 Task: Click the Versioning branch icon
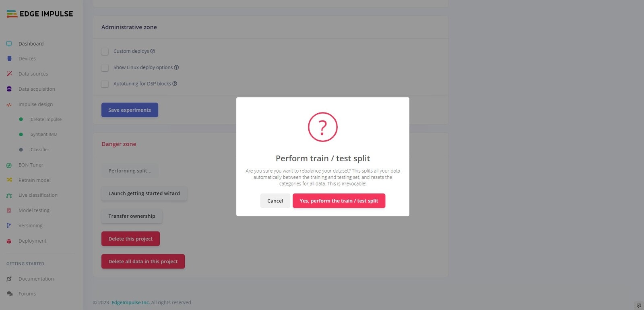coord(9,226)
